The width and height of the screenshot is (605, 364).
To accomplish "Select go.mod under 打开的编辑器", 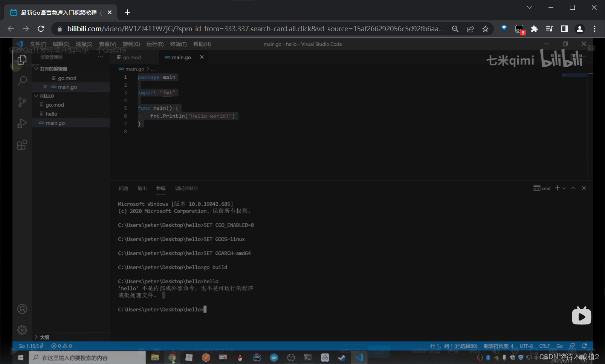I will click(71, 78).
